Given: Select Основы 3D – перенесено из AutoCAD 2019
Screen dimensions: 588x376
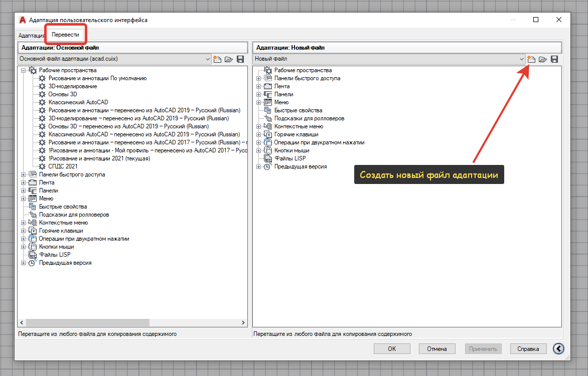Looking at the screenshot, I should [x=128, y=126].
